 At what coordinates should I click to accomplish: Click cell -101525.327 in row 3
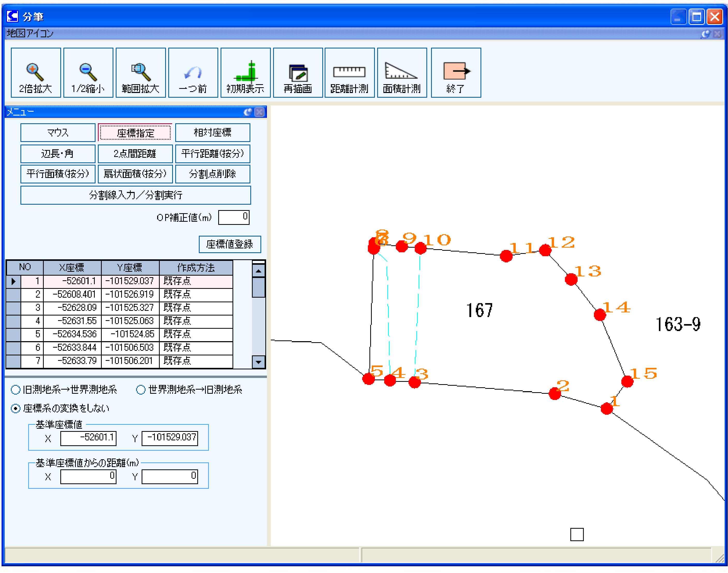click(x=130, y=308)
